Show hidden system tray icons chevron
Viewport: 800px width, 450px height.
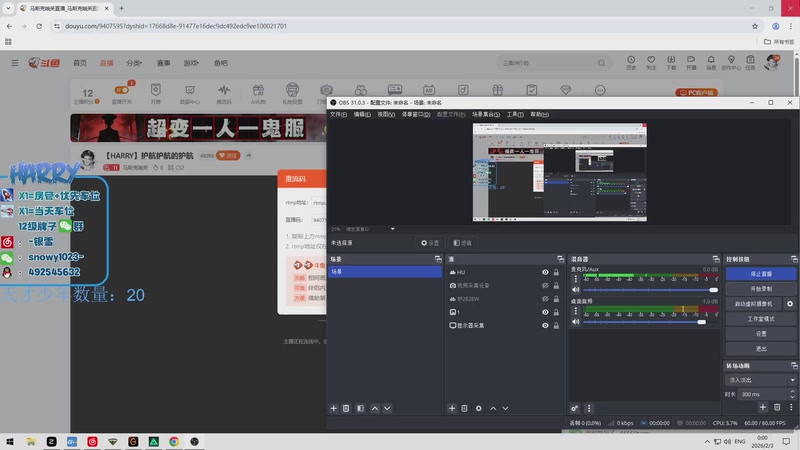707,441
